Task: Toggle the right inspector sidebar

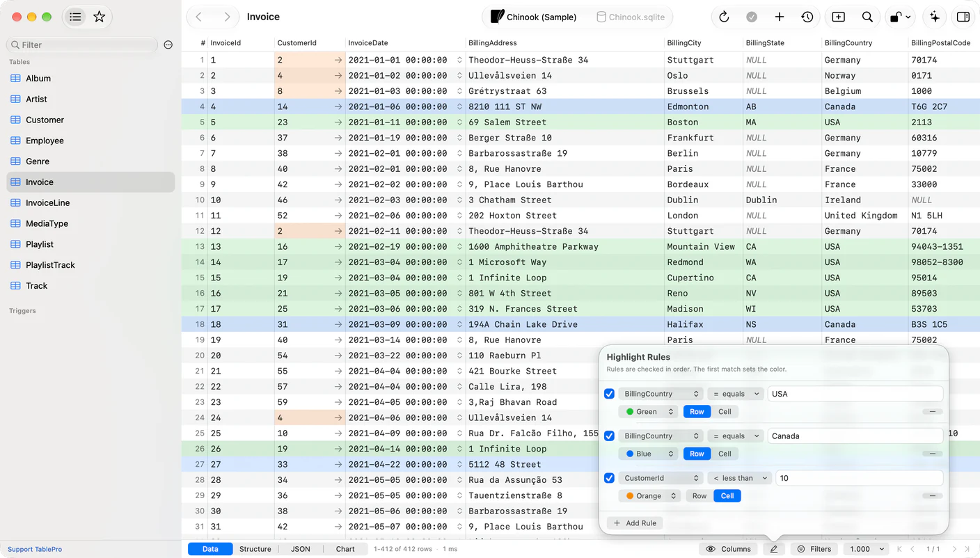Action: point(963,17)
